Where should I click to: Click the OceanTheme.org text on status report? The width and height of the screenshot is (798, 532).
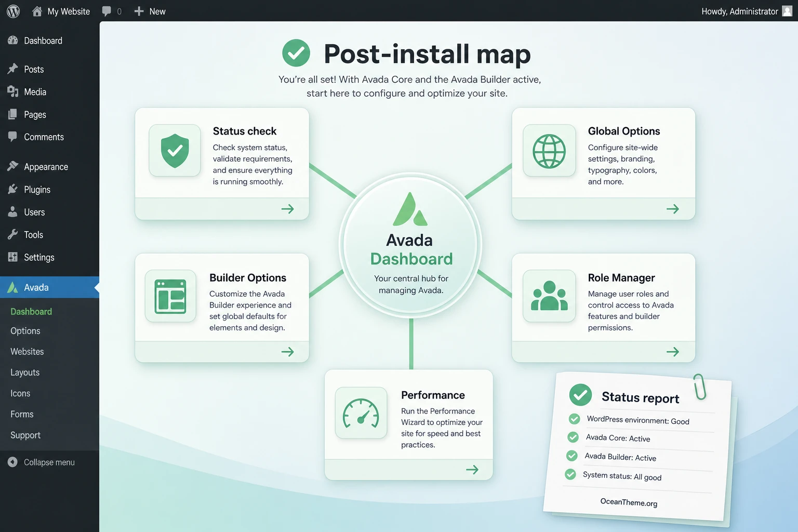coord(629,502)
